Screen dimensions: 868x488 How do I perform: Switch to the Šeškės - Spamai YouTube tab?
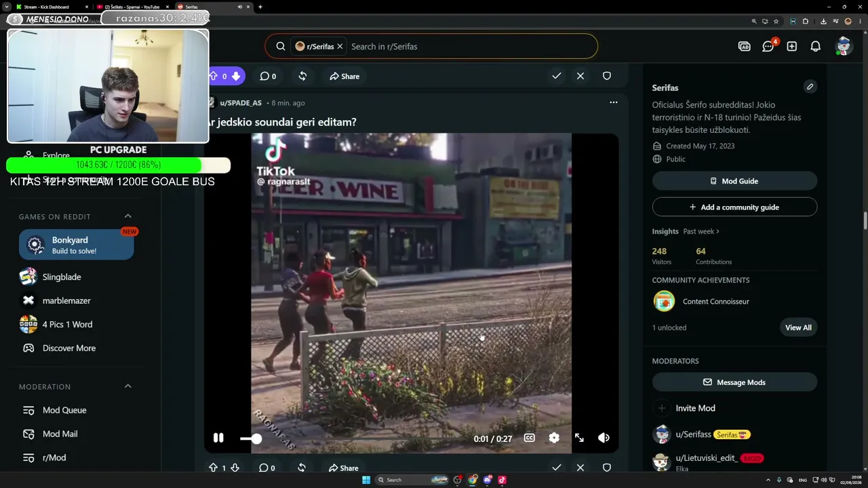pos(132,7)
